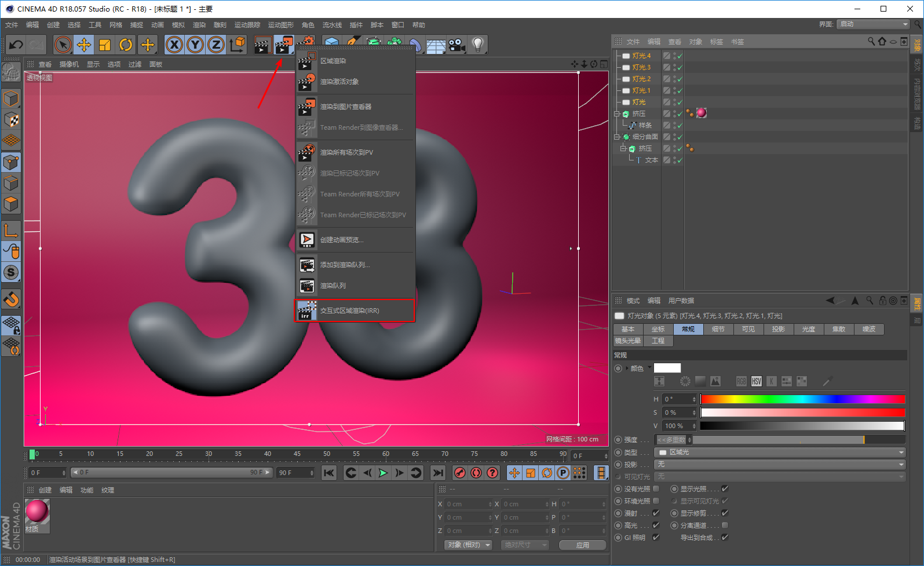924x566 pixels.
Task: Toggle the Y axis lock
Action: [x=195, y=45]
